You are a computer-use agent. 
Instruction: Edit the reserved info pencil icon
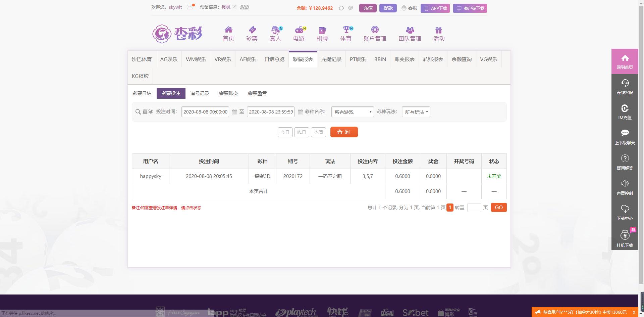(x=234, y=7)
